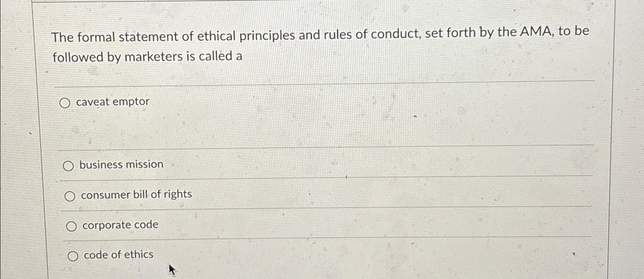Select the "code of ethics" radio button
This screenshot has width=644, height=279.
coord(73,255)
